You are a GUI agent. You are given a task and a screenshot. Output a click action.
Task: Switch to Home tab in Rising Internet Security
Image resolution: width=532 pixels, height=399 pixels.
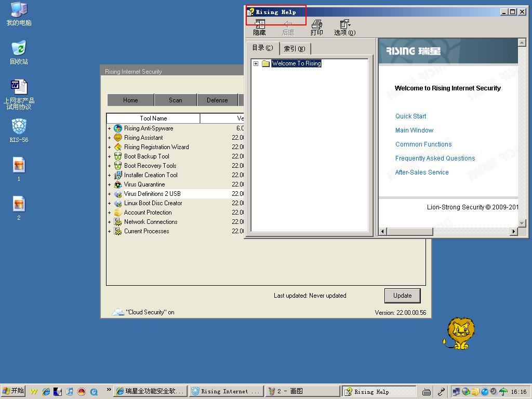(x=130, y=100)
